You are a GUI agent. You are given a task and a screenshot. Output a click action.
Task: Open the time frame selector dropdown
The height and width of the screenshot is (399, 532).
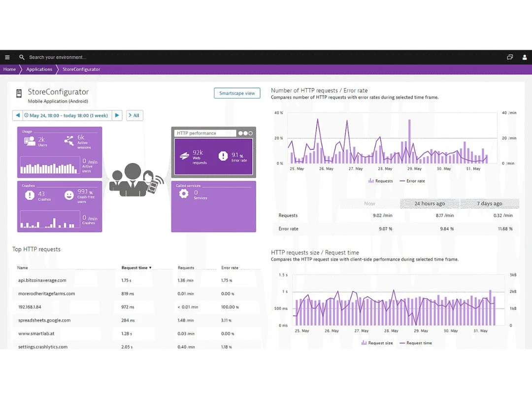click(67, 116)
